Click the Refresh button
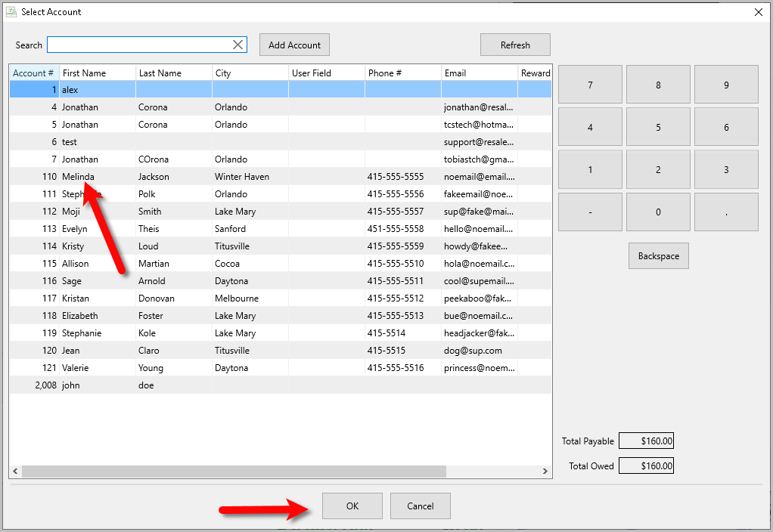 click(515, 45)
